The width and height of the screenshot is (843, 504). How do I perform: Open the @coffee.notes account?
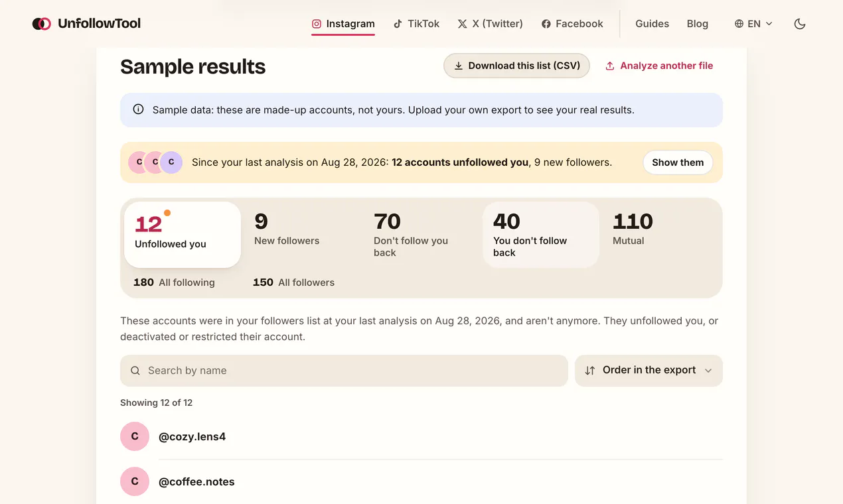point(196,482)
